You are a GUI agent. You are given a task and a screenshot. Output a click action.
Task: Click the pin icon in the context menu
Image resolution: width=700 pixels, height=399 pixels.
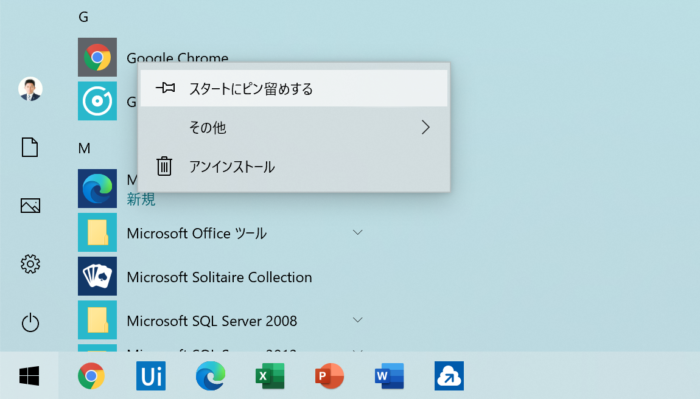165,88
